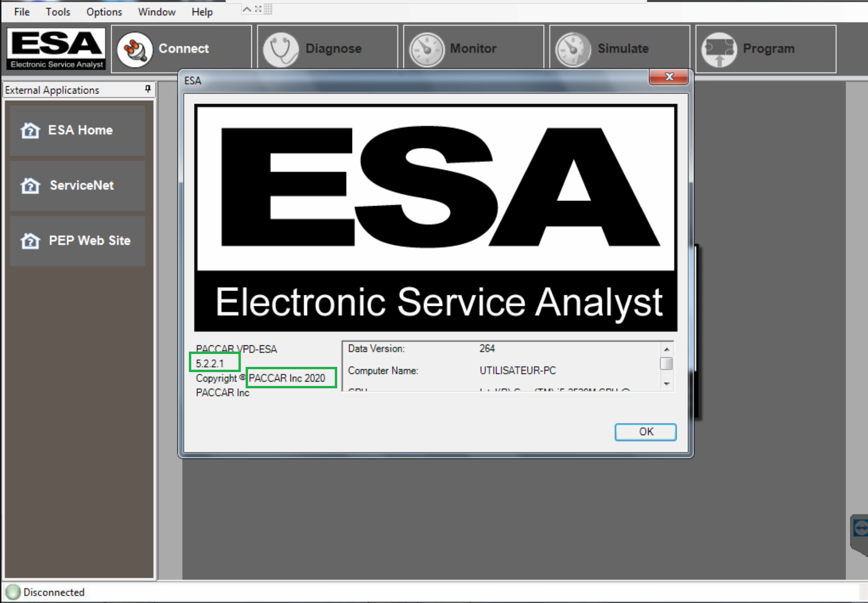Open the File menu

click(22, 12)
